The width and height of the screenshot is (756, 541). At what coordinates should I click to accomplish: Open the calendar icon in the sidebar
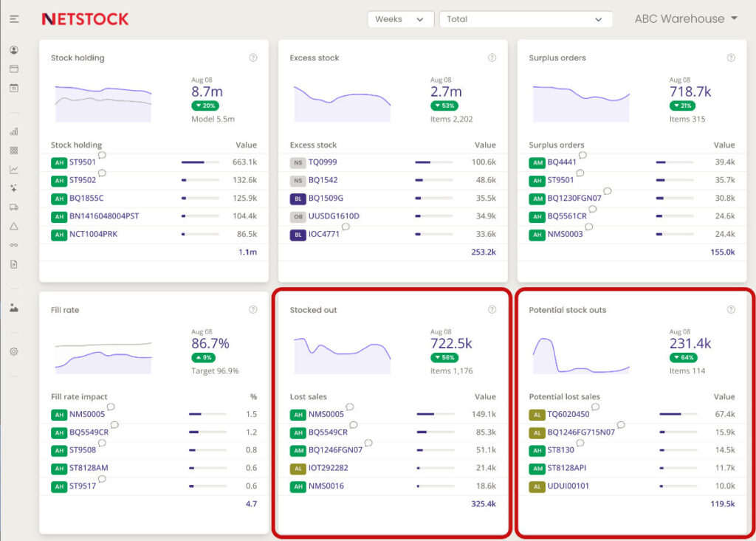click(x=13, y=86)
